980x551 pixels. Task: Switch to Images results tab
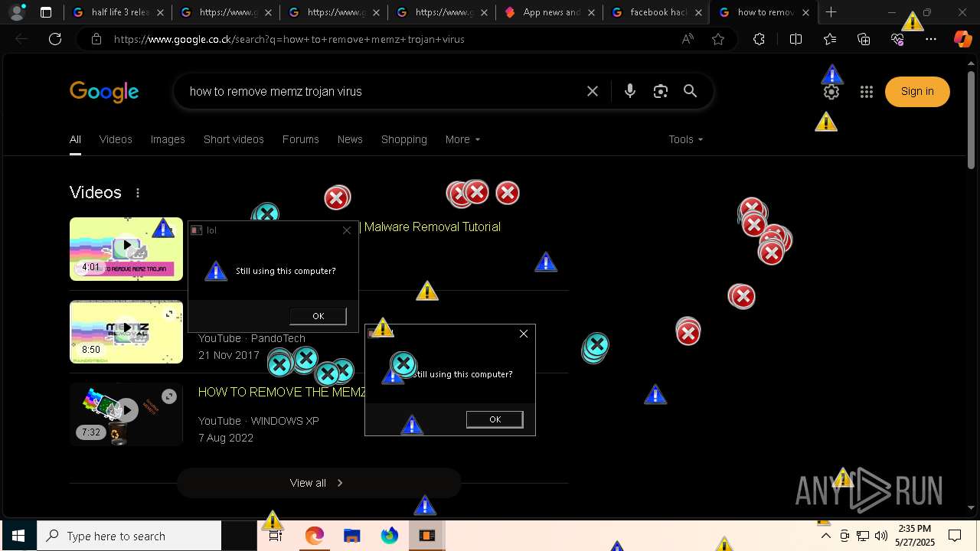coord(168,139)
